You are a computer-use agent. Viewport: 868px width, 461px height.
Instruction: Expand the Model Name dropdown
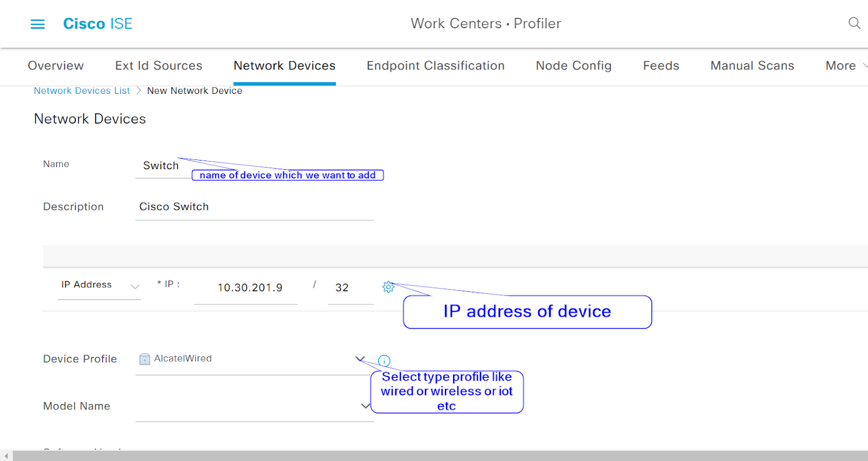click(x=366, y=406)
